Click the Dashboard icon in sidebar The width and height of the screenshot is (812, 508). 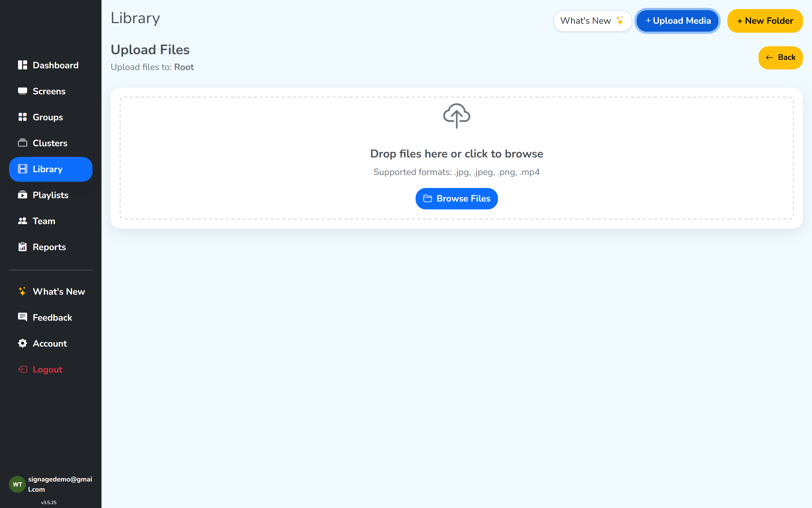point(23,65)
